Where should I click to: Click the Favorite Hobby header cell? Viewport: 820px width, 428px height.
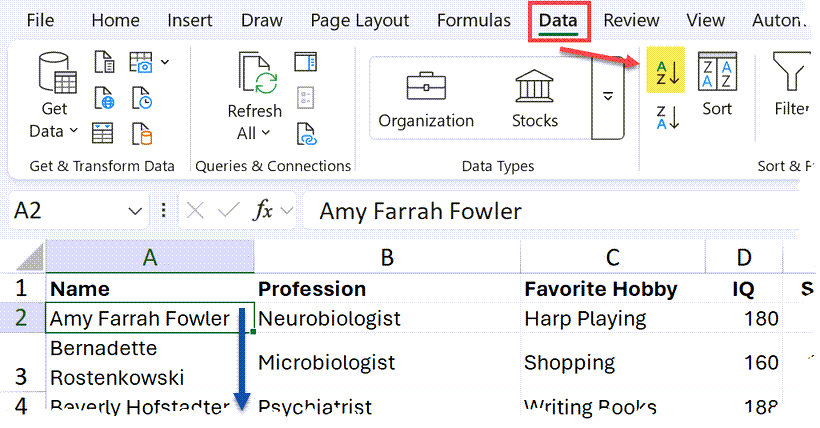[612, 288]
